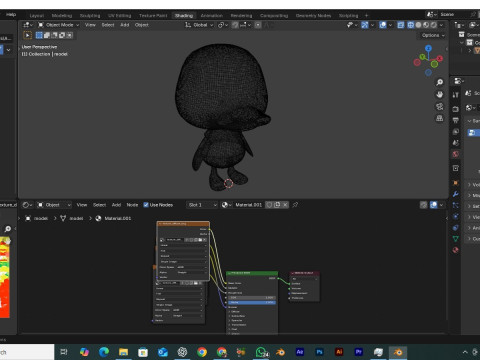Add a new workspace with plus icon
The image size is (480, 360).
[366, 15]
